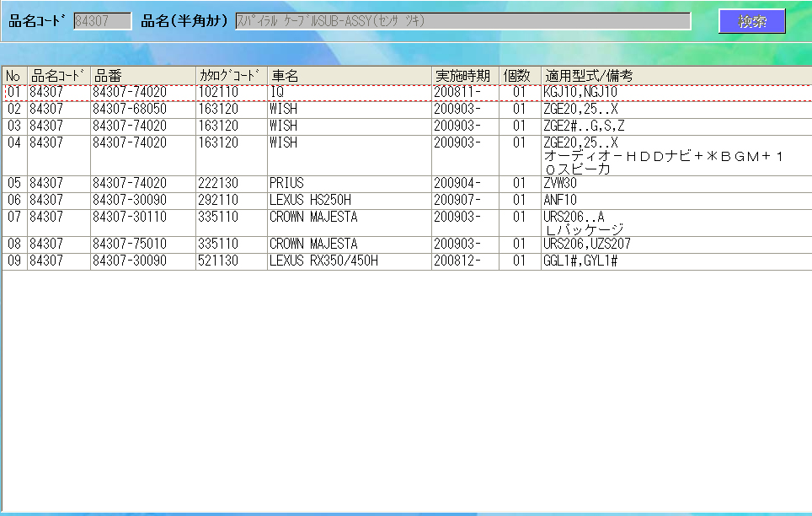Screen dimensions: 812x516
Task: Click the row 03 WISH cell
Action: 350,126
